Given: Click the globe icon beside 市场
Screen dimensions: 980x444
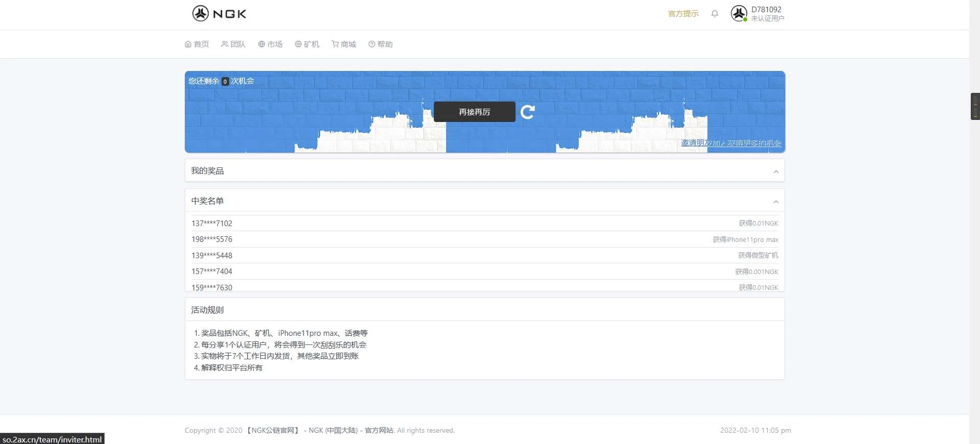Looking at the screenshot, I should tap(261, 44).
